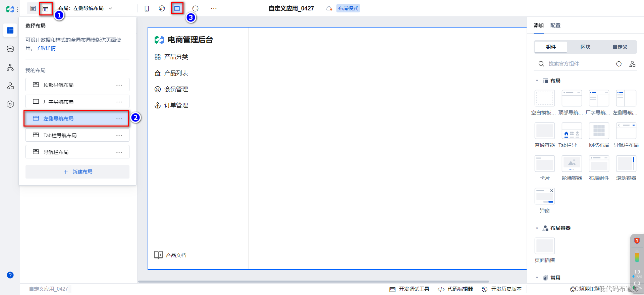Viewport: 644px width, 295px height.
Task: Open the page list icon in toolbar
Action: 33,8
